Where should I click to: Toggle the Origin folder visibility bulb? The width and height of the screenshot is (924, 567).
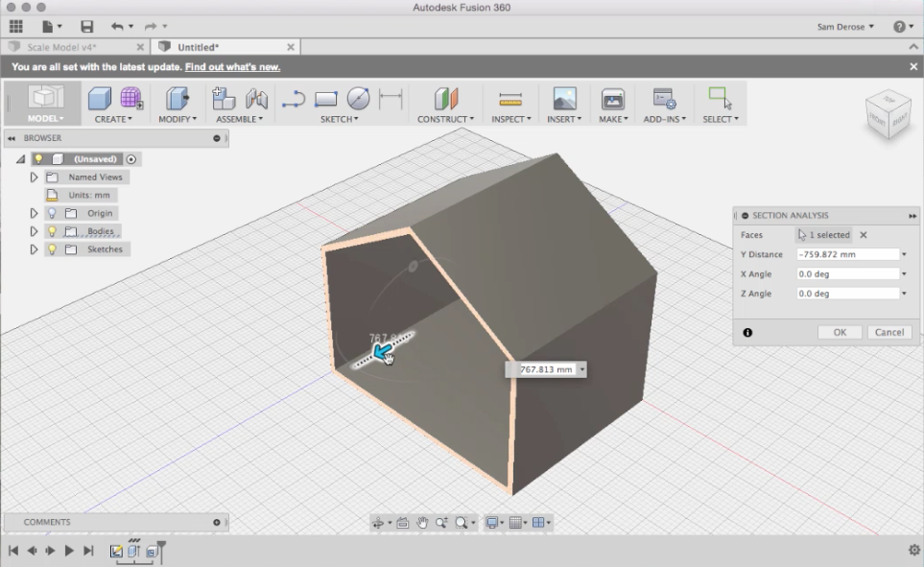(x=52, y=213)
